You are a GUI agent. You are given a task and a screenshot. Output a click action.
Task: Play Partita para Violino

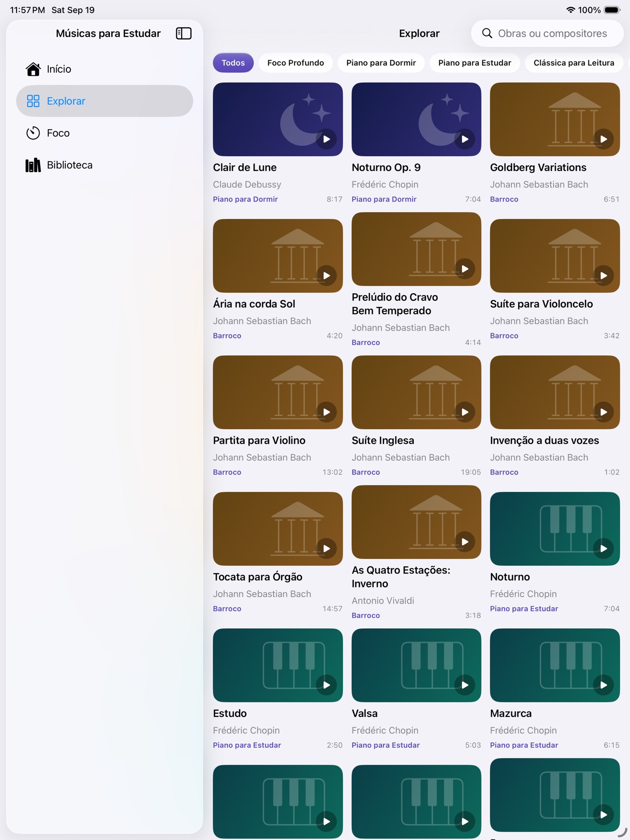326,412
